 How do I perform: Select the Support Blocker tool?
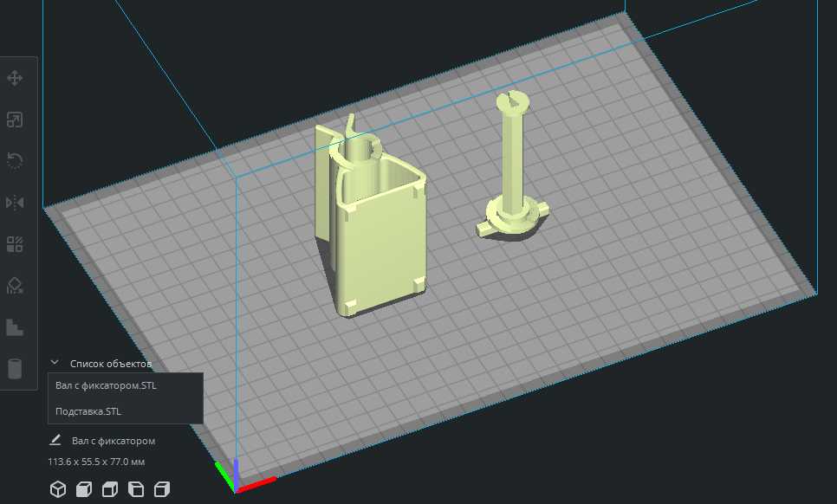[15, 286]
